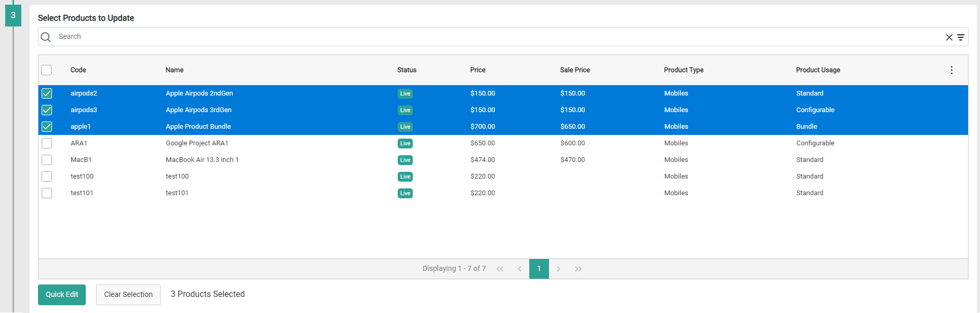Go to the next page arrow
This screenshot has height=313, width=980.
coord(558,269)
